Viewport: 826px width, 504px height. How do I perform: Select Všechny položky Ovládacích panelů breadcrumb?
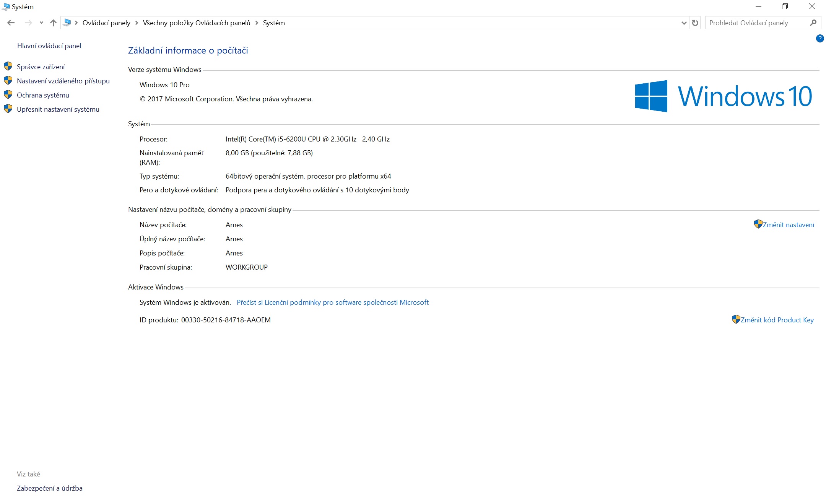197,23
